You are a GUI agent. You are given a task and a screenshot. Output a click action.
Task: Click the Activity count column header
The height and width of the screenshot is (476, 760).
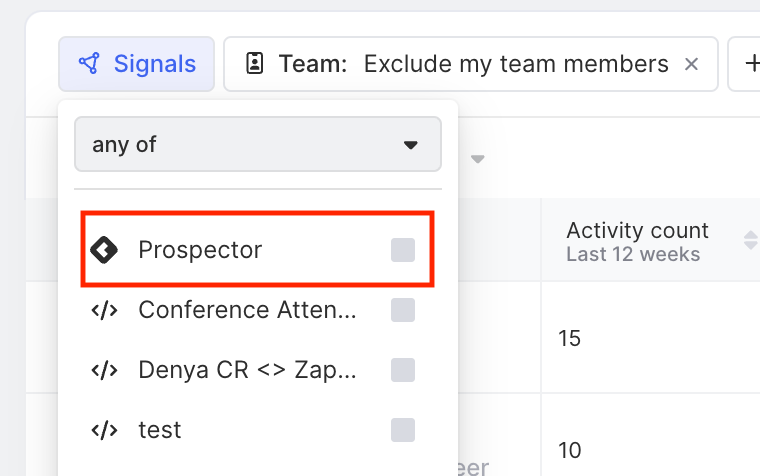pos(637,240)
